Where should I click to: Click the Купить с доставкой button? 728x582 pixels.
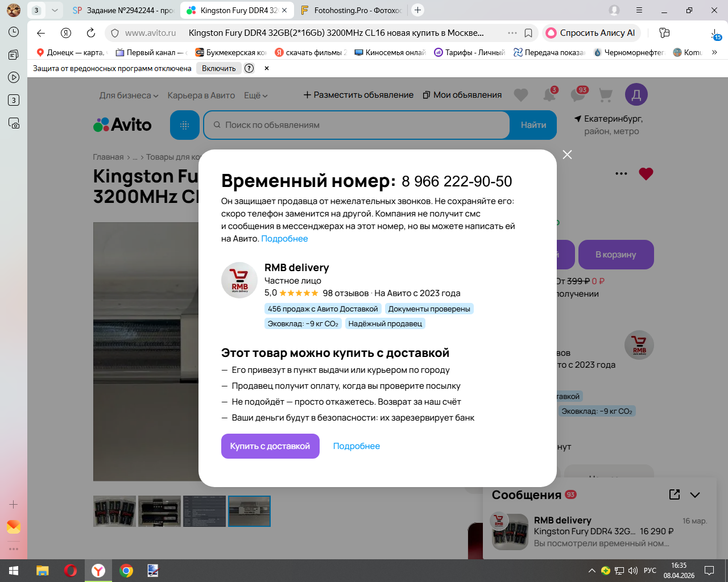click(x=270, y=446)
